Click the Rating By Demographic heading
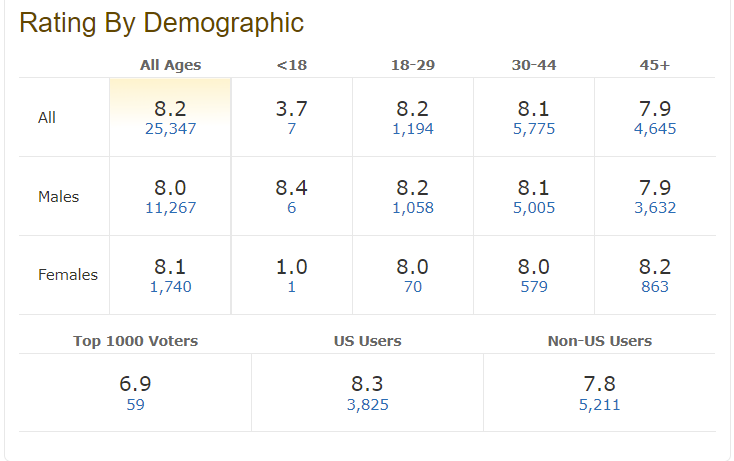The image size is (734, 461). point(161,22)
